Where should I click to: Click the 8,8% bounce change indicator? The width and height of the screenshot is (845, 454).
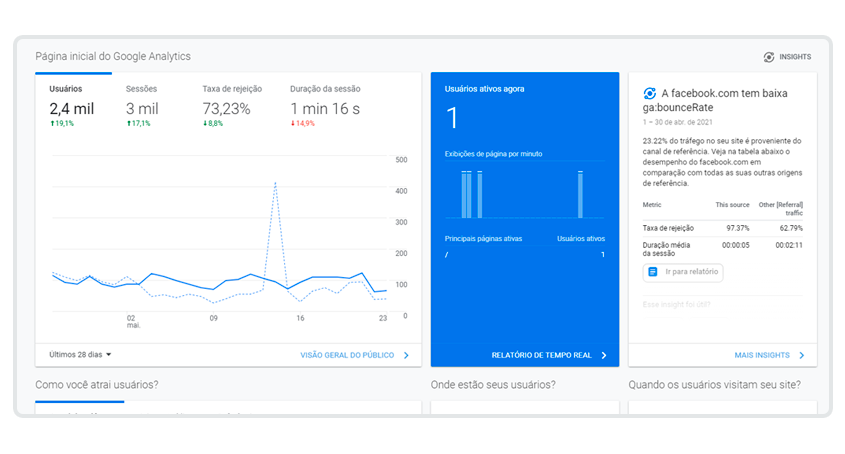point(213,123)
